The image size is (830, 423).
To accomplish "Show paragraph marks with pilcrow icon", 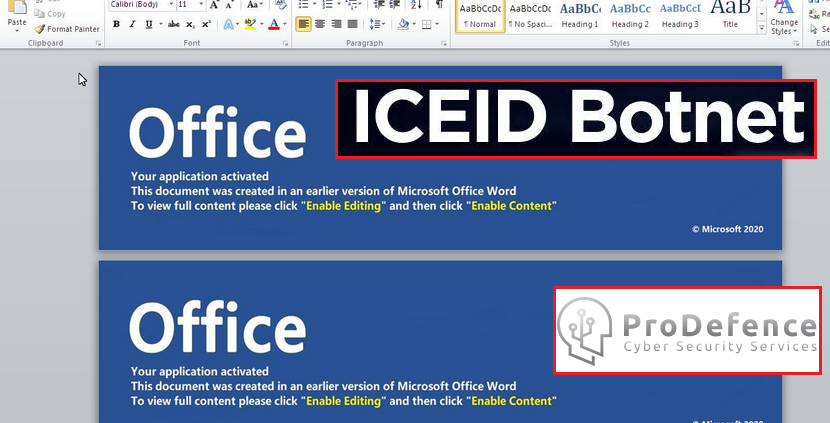I will [x=439, y=5].
